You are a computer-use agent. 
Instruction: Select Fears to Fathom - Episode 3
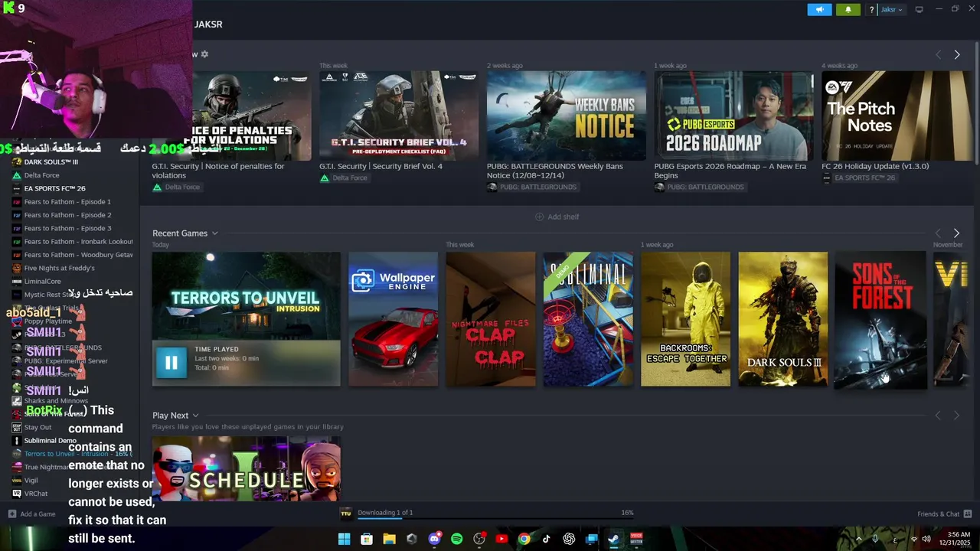tap(67, 228)
